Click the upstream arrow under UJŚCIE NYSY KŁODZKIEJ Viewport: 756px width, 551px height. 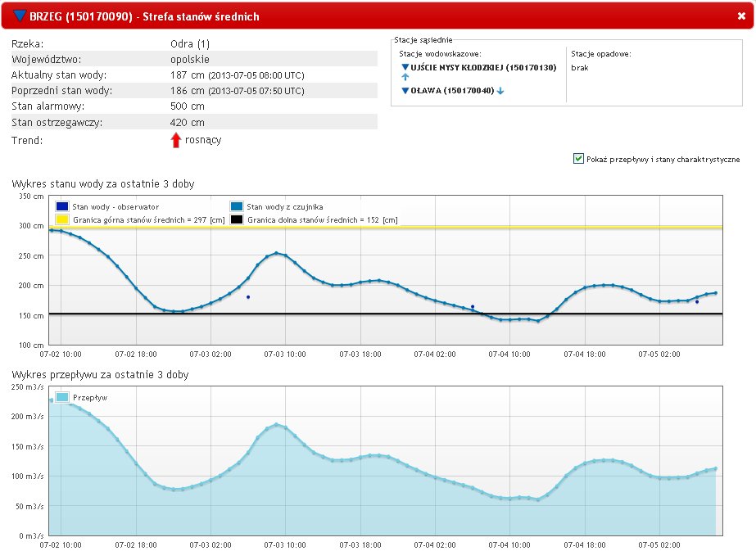pos(405,77)
